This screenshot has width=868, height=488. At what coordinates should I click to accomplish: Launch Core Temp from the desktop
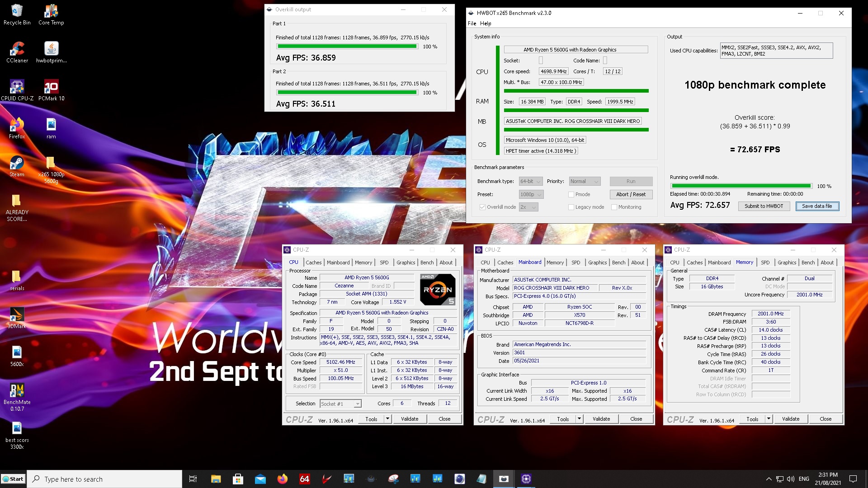click(x=51, y=14)
